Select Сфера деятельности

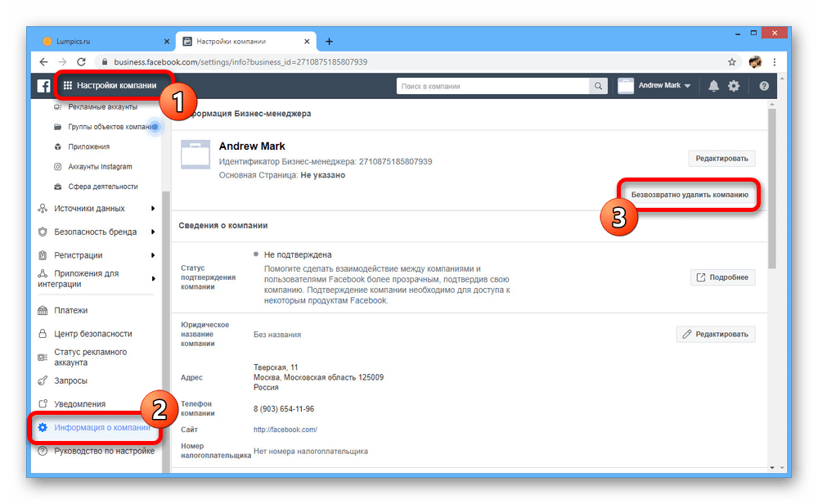(x=103, y=187)
